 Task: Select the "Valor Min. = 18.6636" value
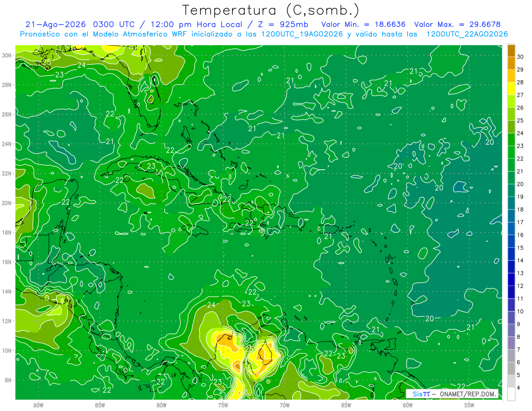(364, 24)
